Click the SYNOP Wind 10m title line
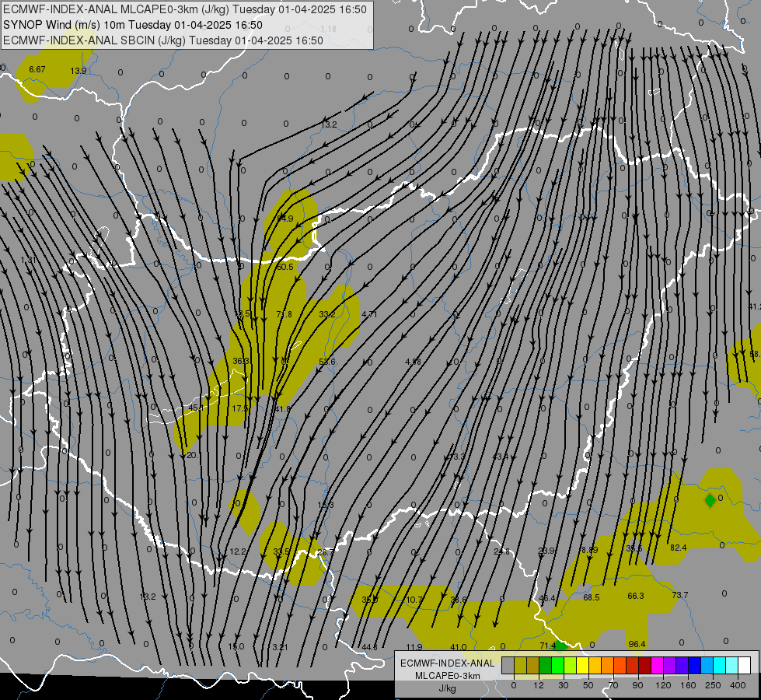Screen dimensions: 761x700 [x=132, y=25]
